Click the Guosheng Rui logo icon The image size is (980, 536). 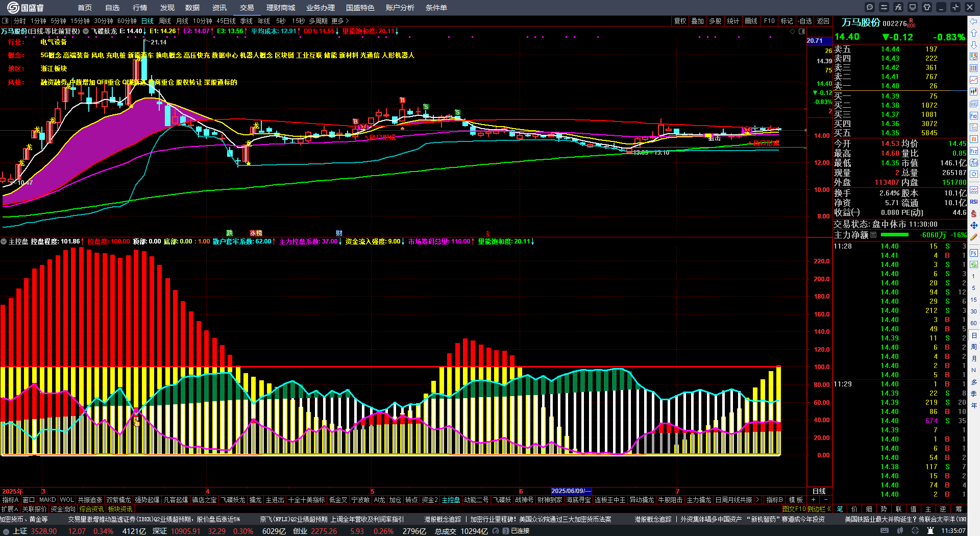[x=13, y=7]
